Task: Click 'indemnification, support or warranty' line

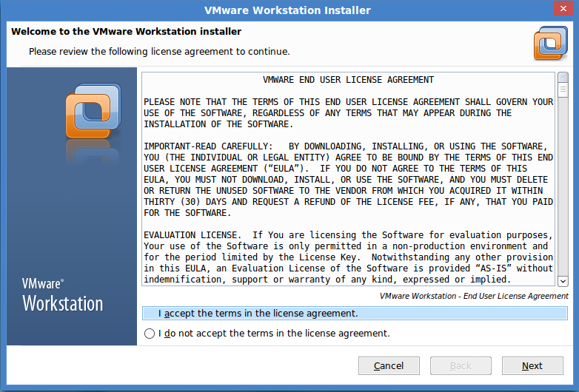Action: 327,279
